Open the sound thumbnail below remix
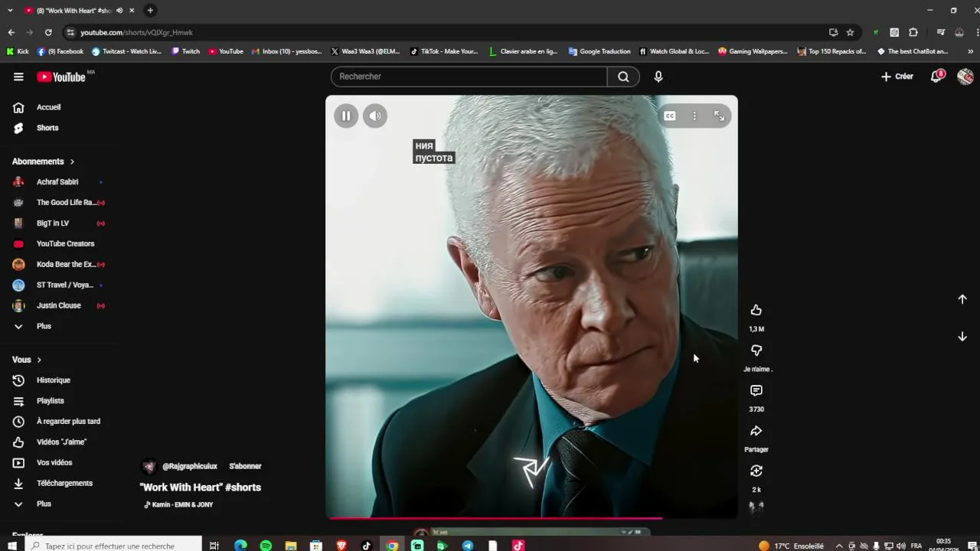 756,507
